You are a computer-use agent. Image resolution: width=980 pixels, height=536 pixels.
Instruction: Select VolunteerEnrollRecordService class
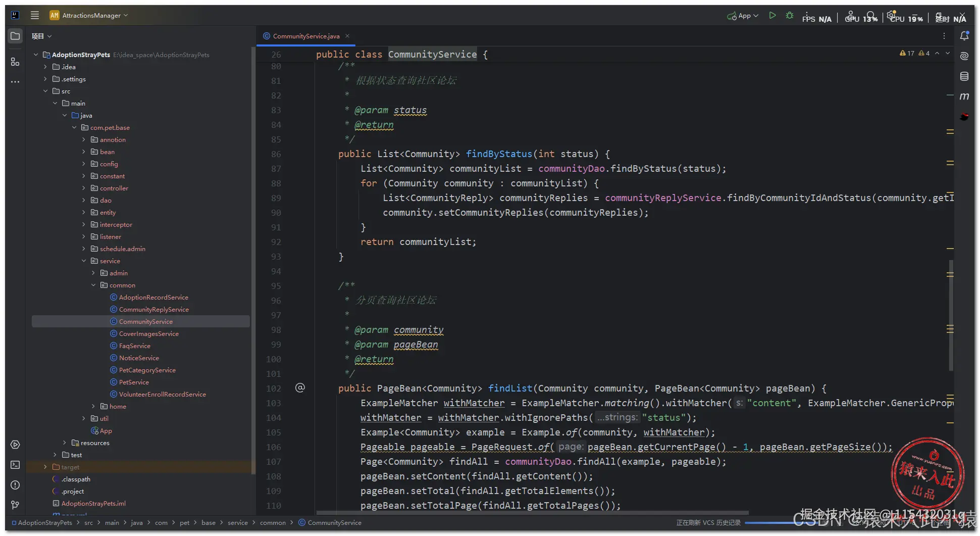click(x=163, y=394)
